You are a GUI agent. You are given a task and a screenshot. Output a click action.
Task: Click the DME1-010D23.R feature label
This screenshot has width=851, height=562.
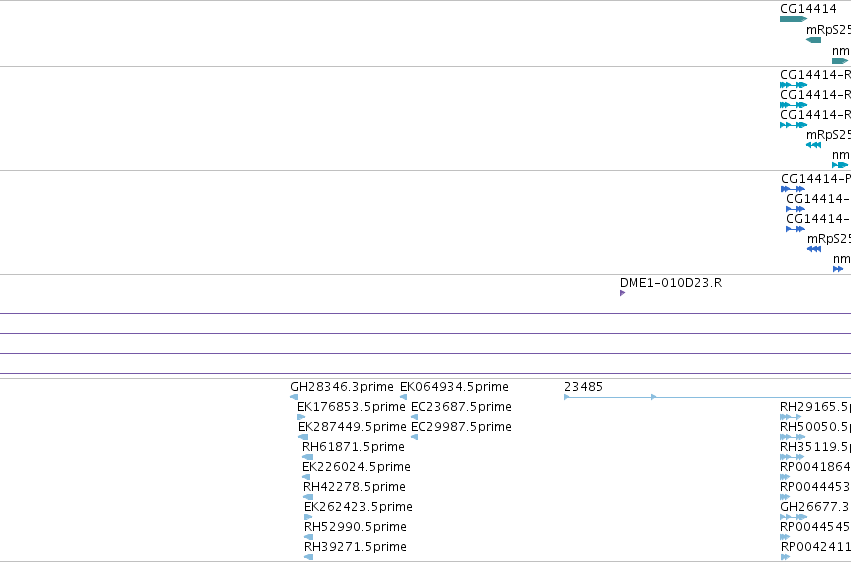[x=671, y=283]
